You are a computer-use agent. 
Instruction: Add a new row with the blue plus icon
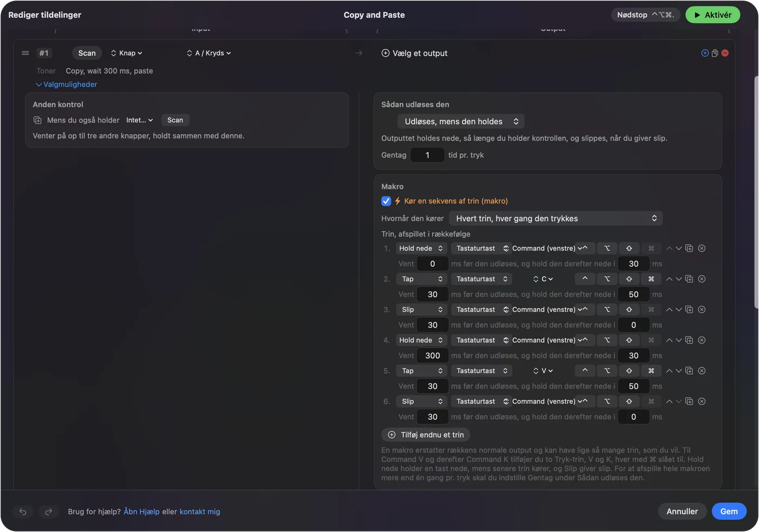(705, 53)
